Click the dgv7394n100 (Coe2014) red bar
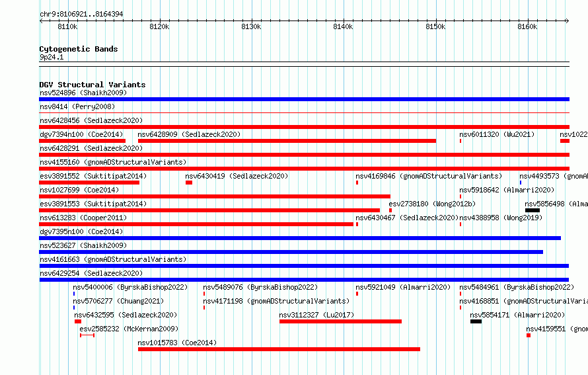This screenshot has height=375, width=588. pos(82,141)
